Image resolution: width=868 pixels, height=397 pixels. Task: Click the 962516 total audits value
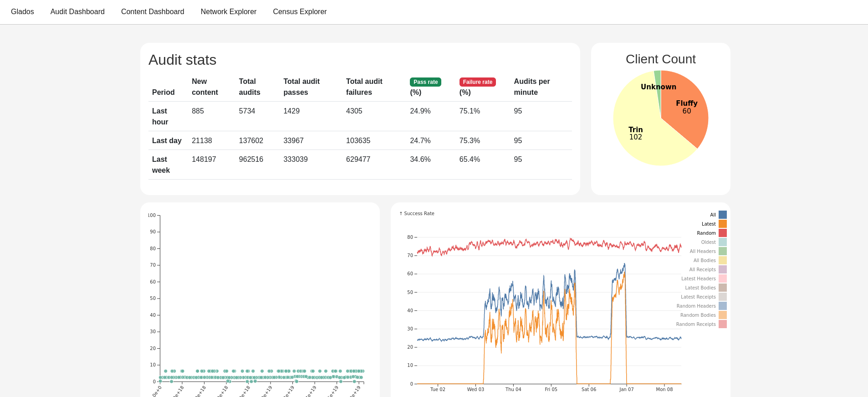251,159
